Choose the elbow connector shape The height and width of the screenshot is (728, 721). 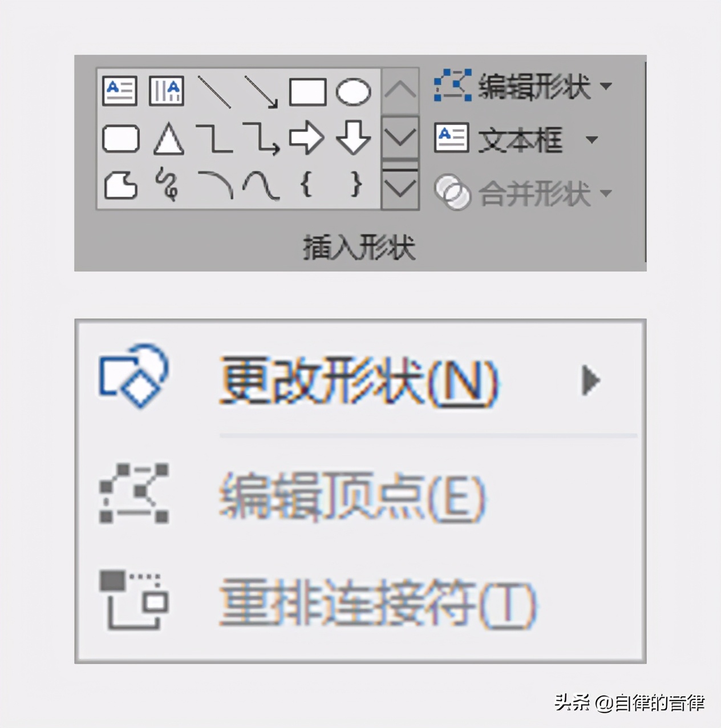(214, 139)
